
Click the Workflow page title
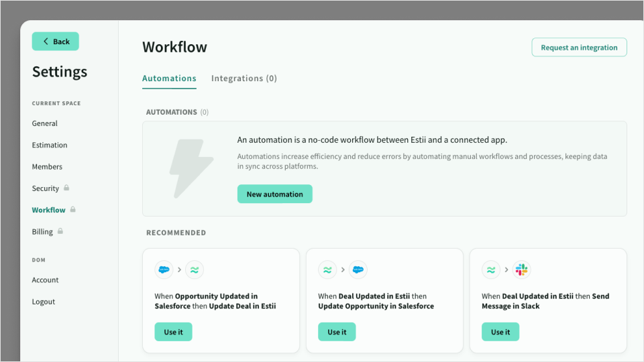pos(175,47)
